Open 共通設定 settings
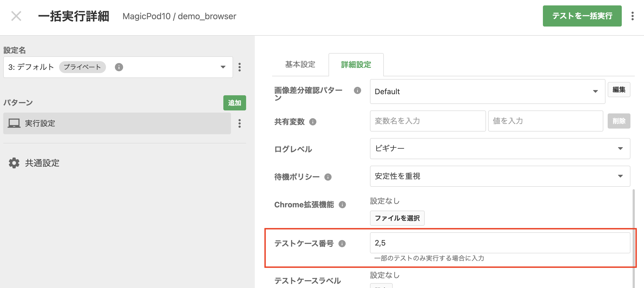Viewport: 644px width, 288px height. click(42, 163)
